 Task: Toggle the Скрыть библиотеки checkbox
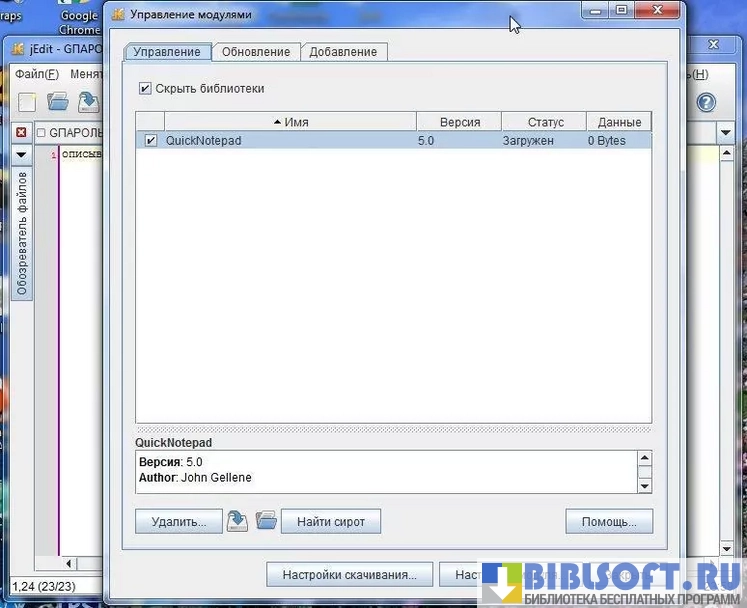[x=145, y=89]
